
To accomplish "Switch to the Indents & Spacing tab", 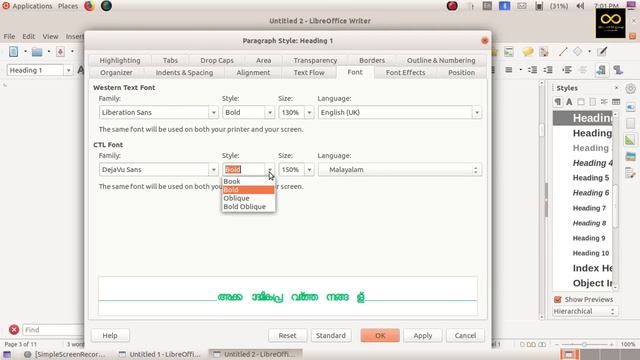I will tap(184, 73).
